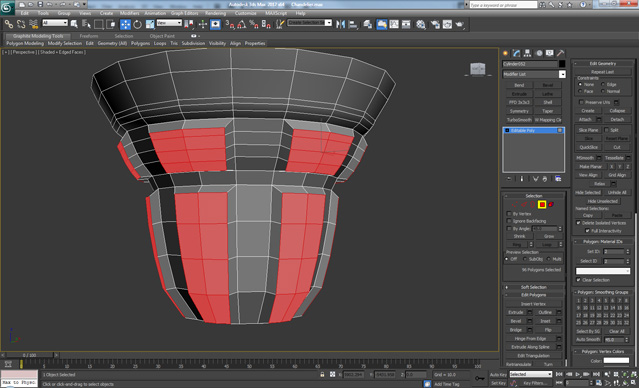This screenshot has height=388, width=639.
Task: Toggle the Clear Selection checkbox
Action: [x=578, y=280]
